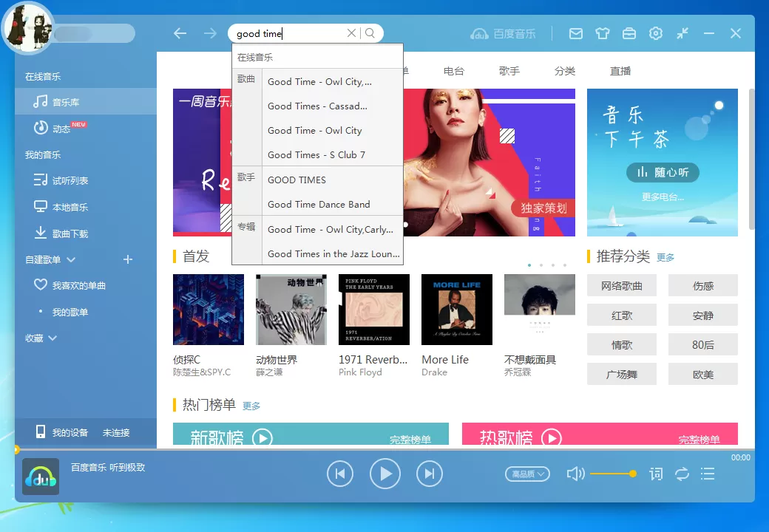The image size is (769, 532).
Task: Switch to 分类 tab
Action: (564, 71)
